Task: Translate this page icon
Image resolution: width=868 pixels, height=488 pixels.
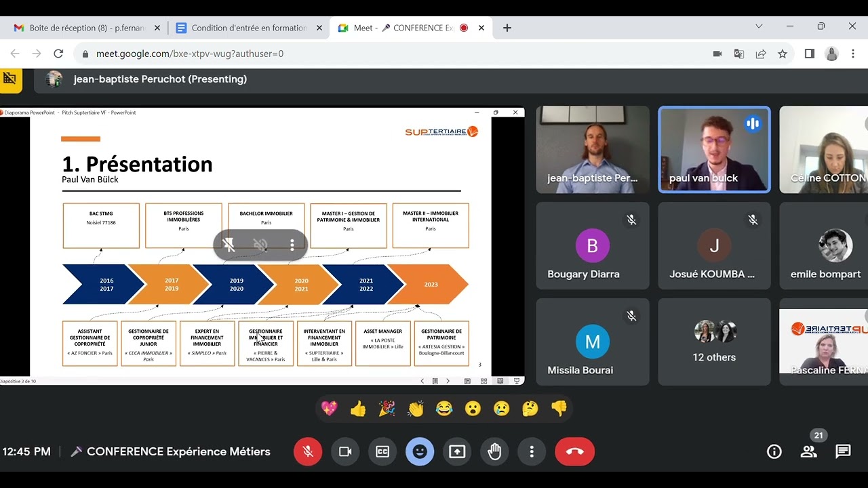Action: [739, 54]
